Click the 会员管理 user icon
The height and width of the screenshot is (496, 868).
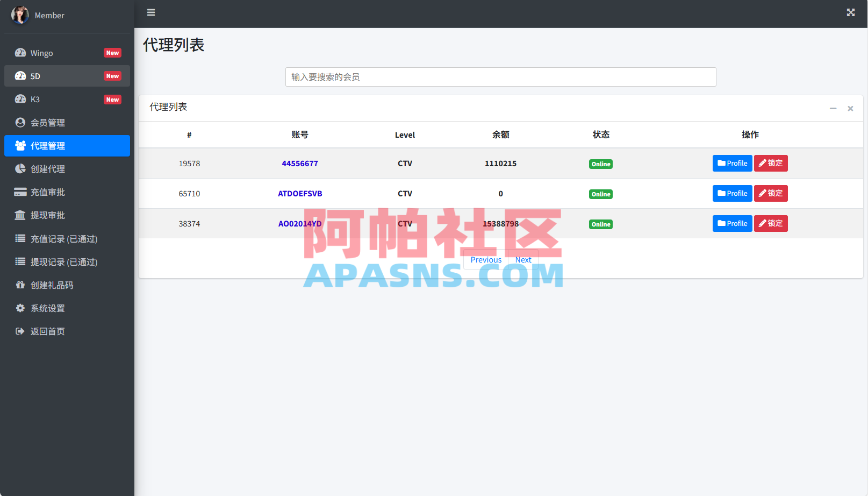pos(20,122)
